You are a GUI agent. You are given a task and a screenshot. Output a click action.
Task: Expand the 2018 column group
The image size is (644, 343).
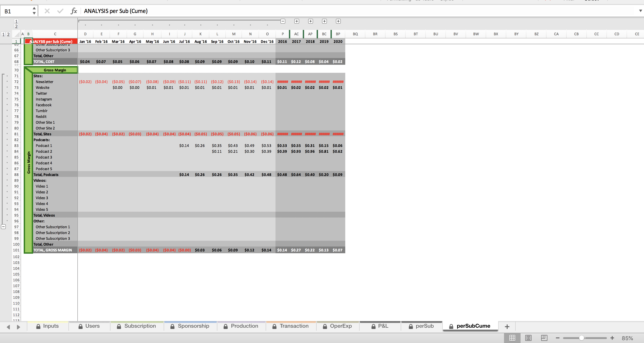click(x=311, y=21)
